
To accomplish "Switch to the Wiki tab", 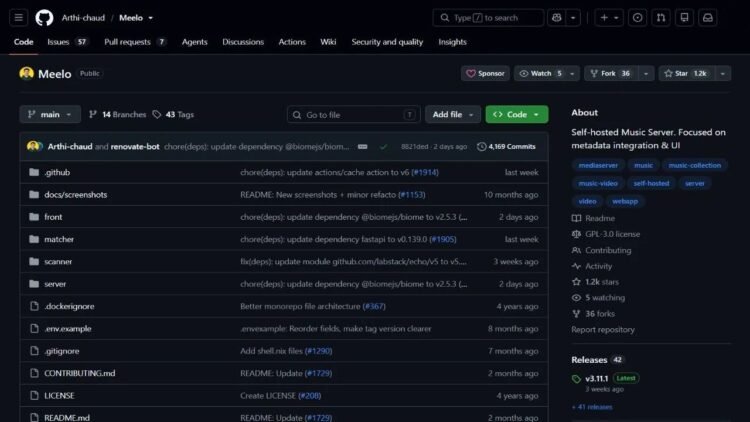I will (328, 42).
